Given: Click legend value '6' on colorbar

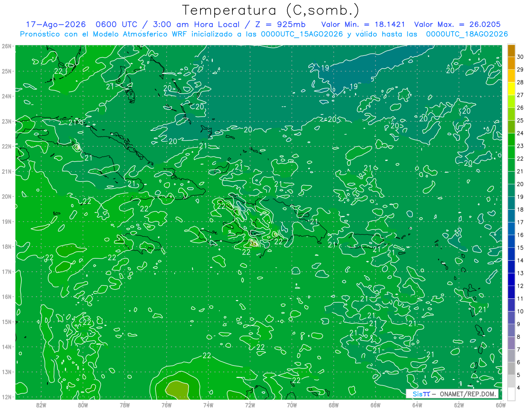Looking at the screenshot, I should coord(519,362).
